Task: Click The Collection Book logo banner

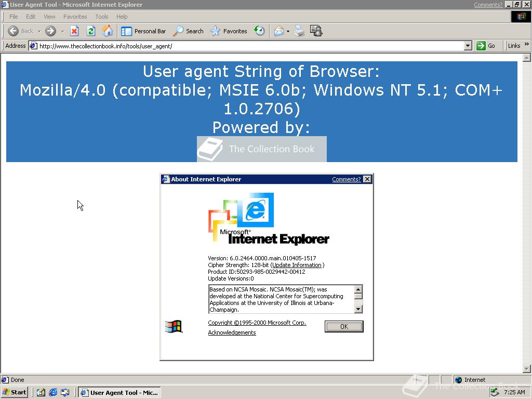Action: tap(262, 149)
